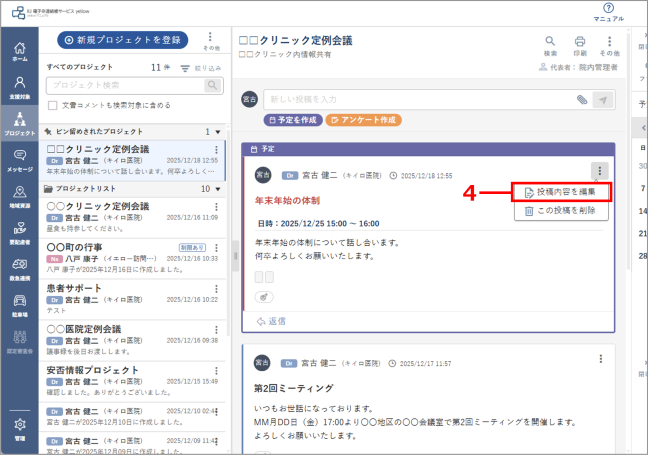This screenshot has width=648, height=455.
Task: Select 投稿内容を編集 menu item
Action: coord(561,192)
